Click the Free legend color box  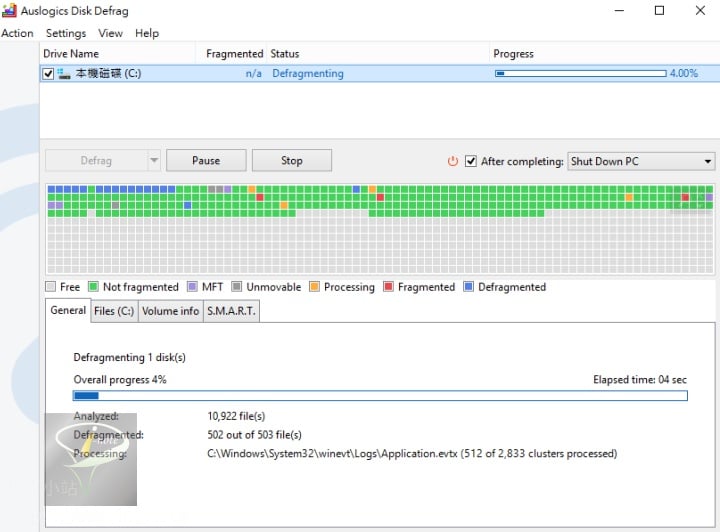point(50,287)
